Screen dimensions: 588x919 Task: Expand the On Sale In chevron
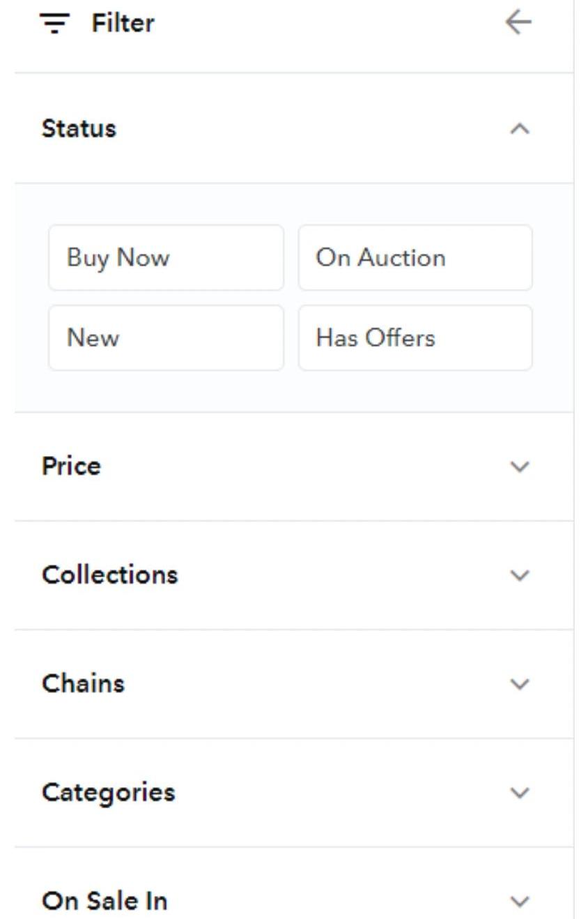[520, 902]
